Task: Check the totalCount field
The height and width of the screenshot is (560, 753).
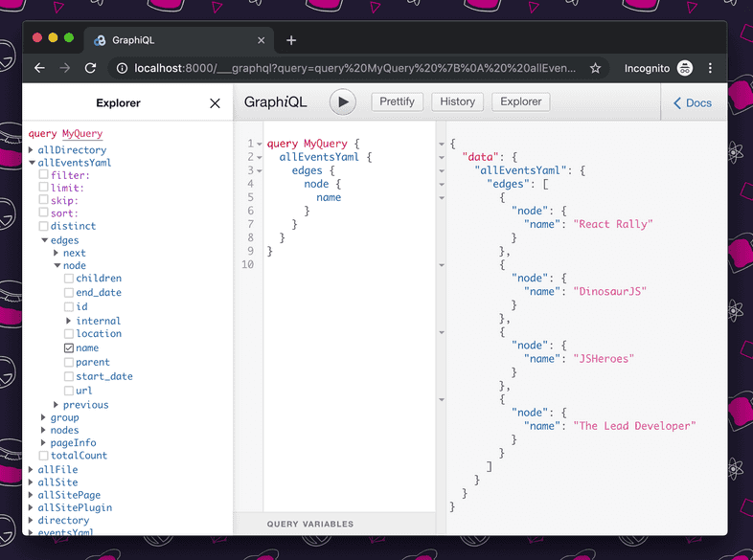Action: pos(43,456)
